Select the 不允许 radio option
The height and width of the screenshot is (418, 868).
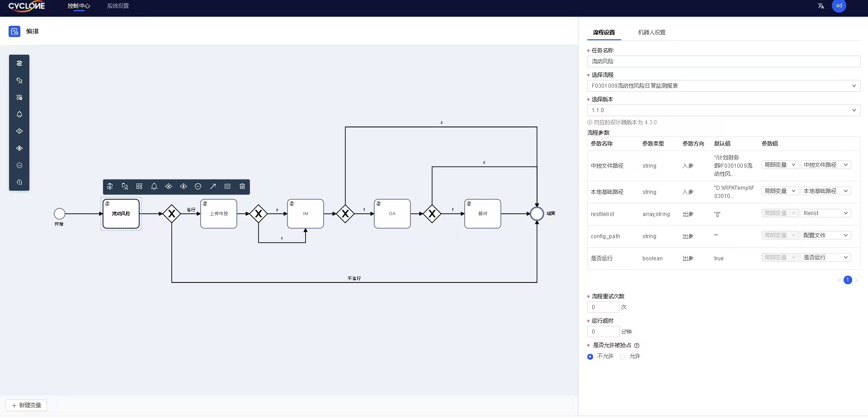tap(590, 357)
